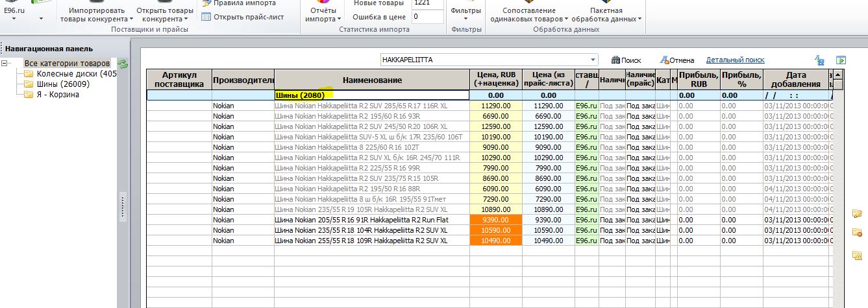Select Все категории товаров tree root
868x308 pixels.
pos(67,63)
